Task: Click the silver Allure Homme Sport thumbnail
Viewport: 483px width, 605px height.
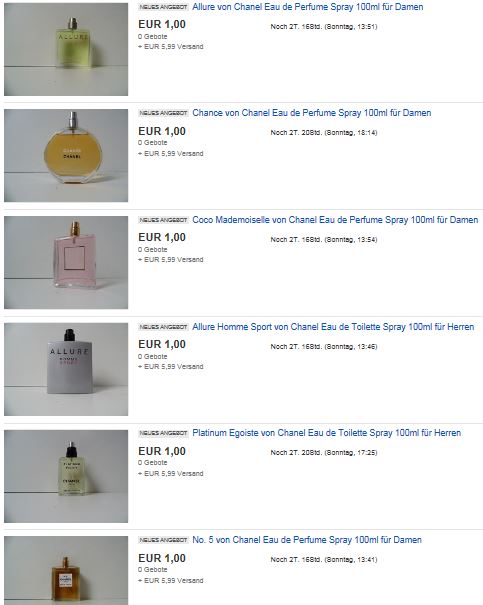Action: pos(66,369)
